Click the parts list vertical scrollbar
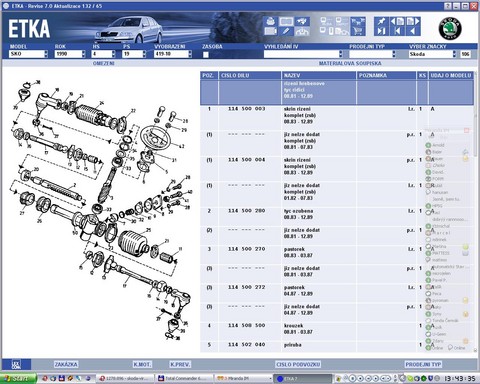 click(x=475, y=212)
